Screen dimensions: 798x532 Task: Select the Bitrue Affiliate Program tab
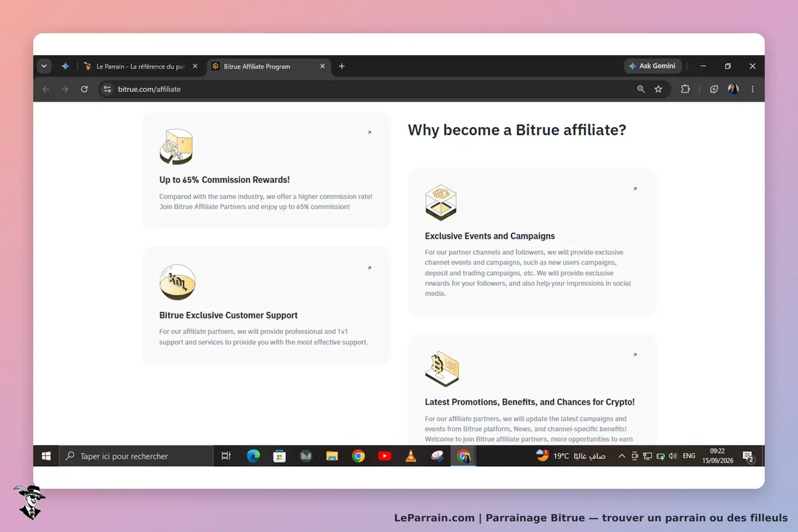coord(269,66)
